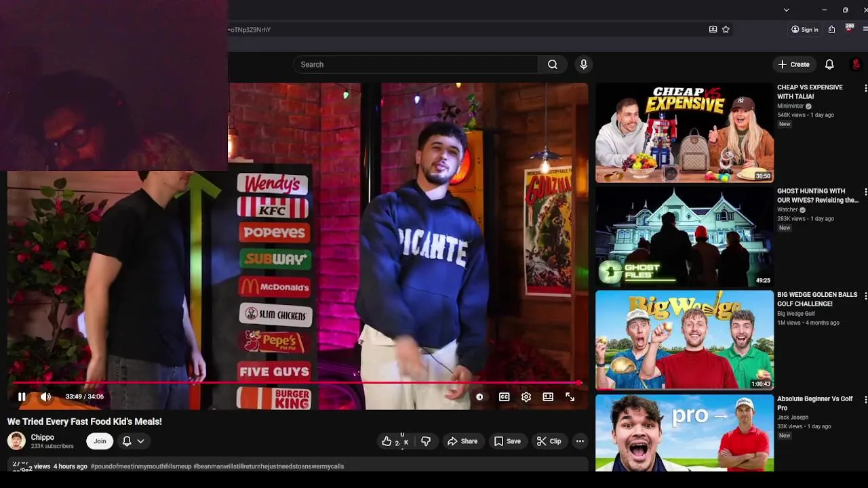
Task: Open title Absolute Beginner Vs Golf Pro
Action: 814,403
